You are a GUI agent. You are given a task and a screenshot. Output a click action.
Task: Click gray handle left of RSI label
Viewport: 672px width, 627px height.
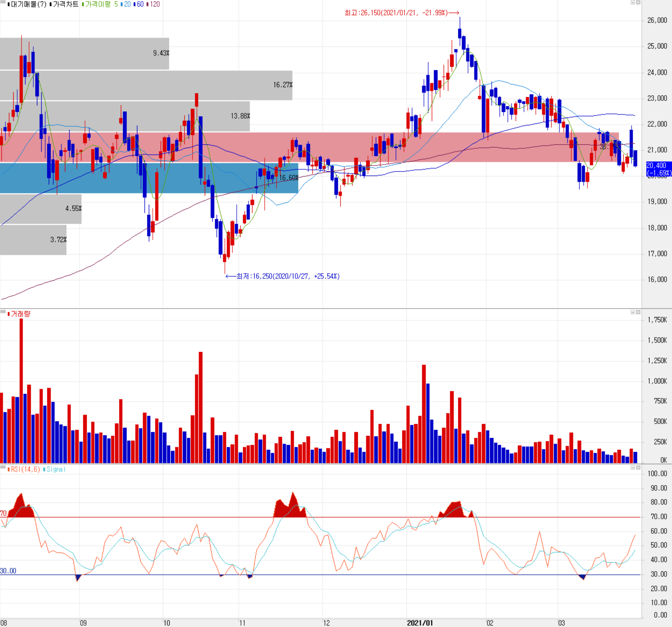(x=3, y=467)
